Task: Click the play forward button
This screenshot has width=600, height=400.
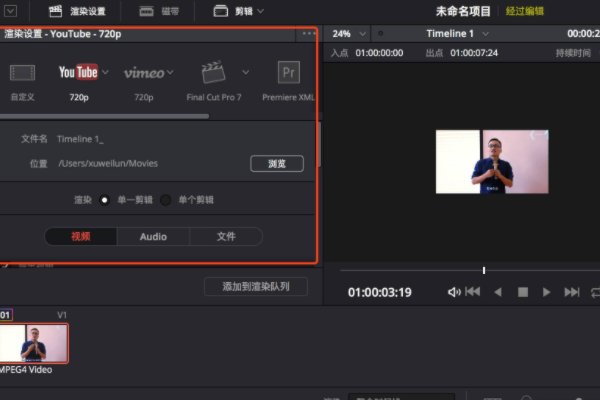Action: (x=546, y=292)
